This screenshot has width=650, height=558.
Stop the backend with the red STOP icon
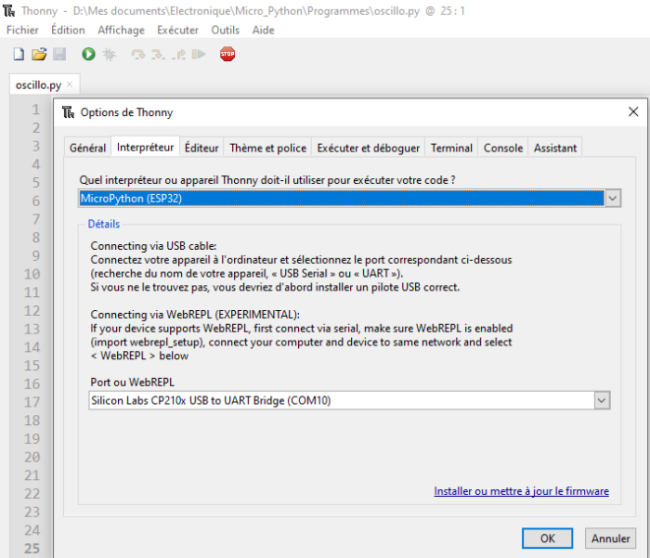click(228, 54)
